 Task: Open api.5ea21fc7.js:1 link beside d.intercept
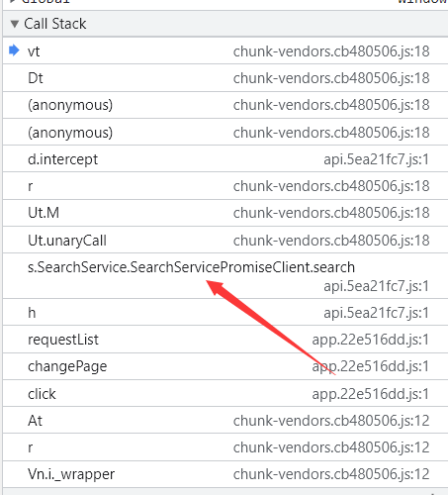tap(376, 159)
